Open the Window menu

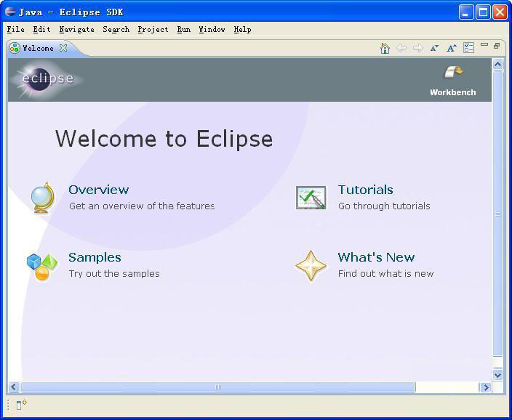click(212, 30)
